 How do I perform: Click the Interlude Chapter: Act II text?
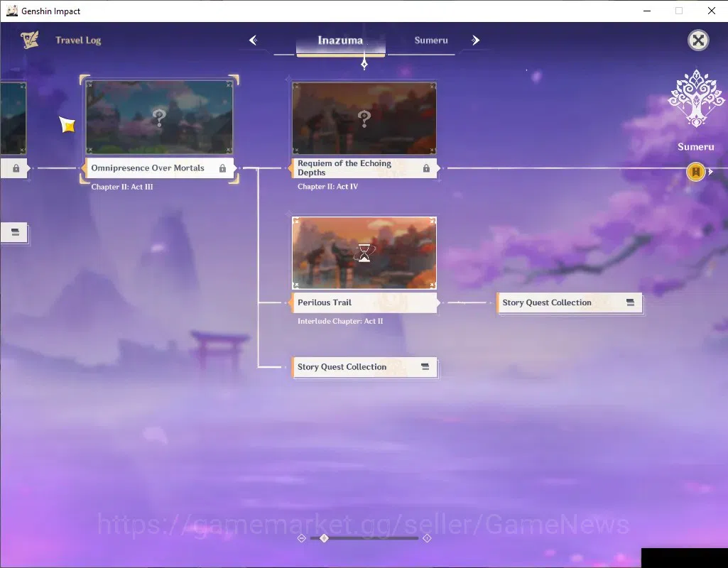(340, 321)
